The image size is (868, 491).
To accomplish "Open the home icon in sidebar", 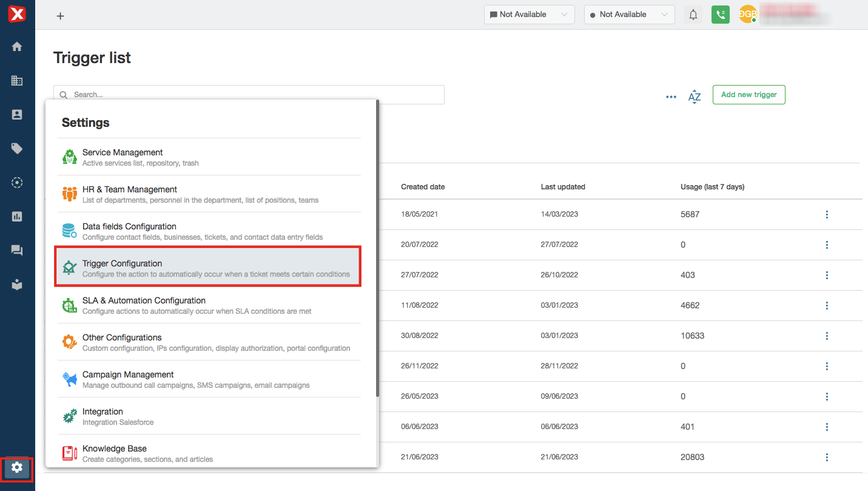I will coord(17,47).
